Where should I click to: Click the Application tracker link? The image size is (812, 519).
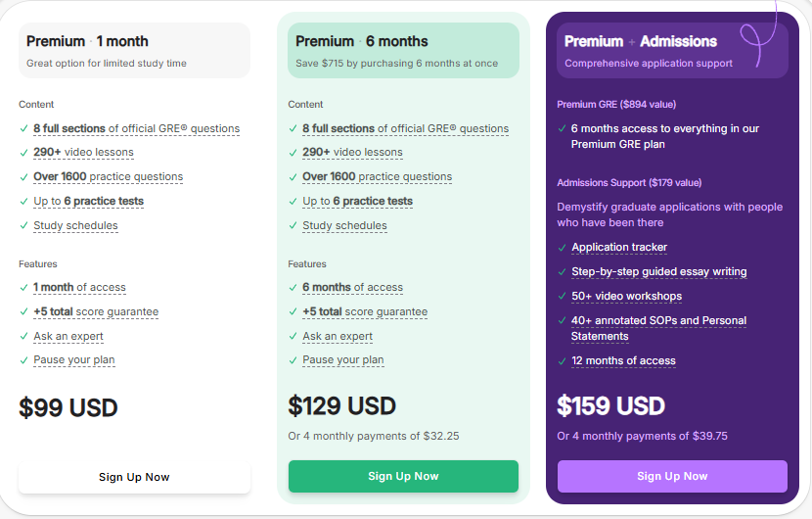619,248
